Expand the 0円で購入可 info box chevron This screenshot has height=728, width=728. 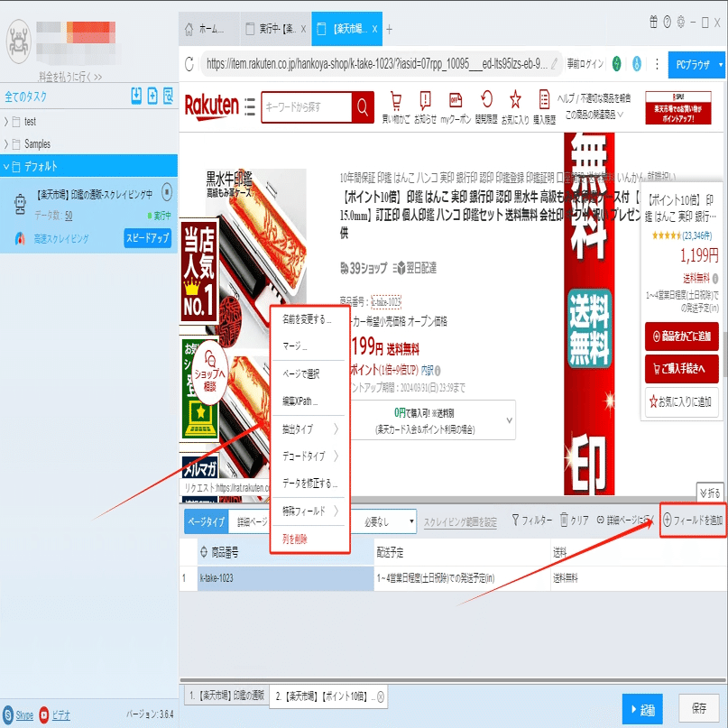pyautogui.click(x=510, y=420)
